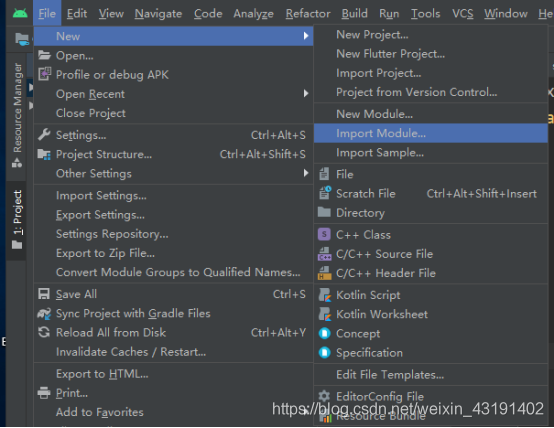
Task: Expand the Other Settings submenu arrow
Action: [306, 173]
